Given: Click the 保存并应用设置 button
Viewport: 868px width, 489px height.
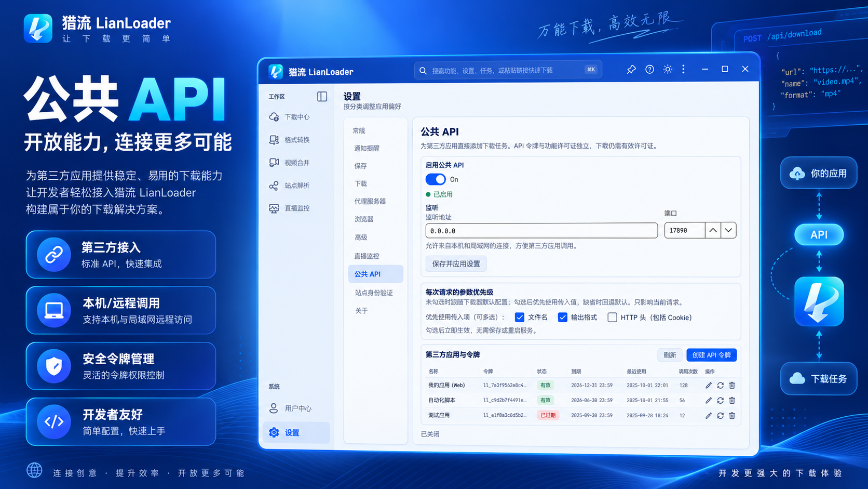Looking at the screenshot, I should pyautogui.click(x=456, y=264).
